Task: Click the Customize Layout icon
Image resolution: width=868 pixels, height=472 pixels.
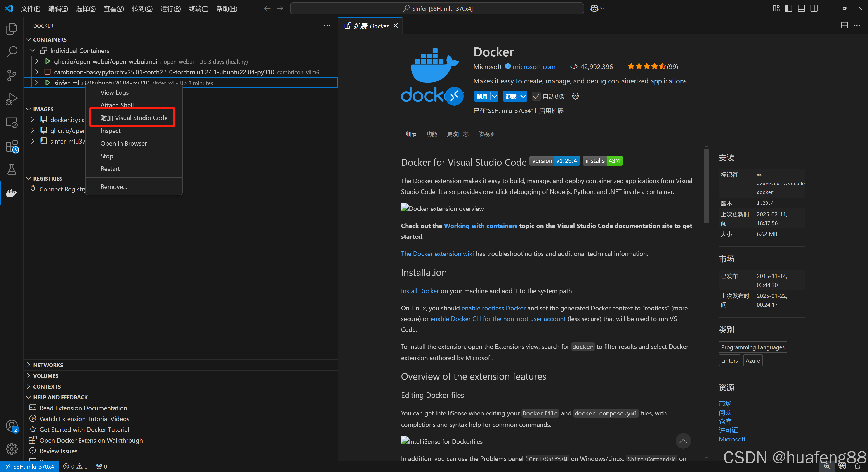Action: [776, 8]
